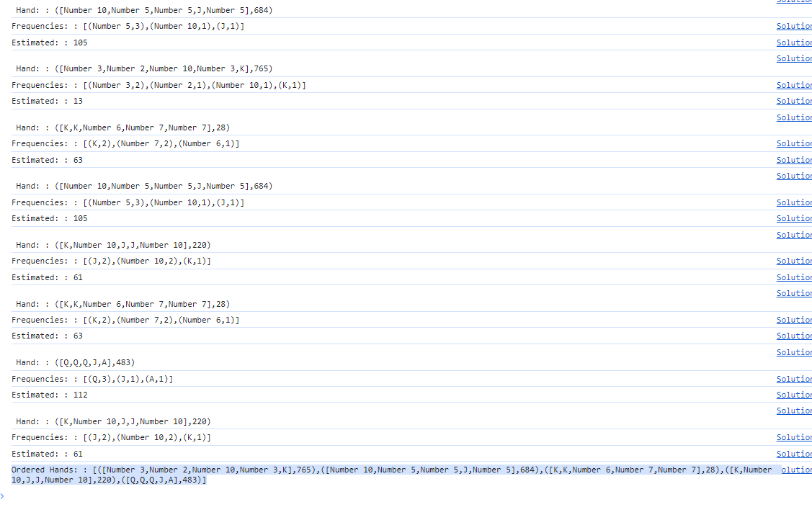Open Solution link beside final "Estimated: : 61"
This screenshot has width=812, height=520.
[x=793, y=454]
